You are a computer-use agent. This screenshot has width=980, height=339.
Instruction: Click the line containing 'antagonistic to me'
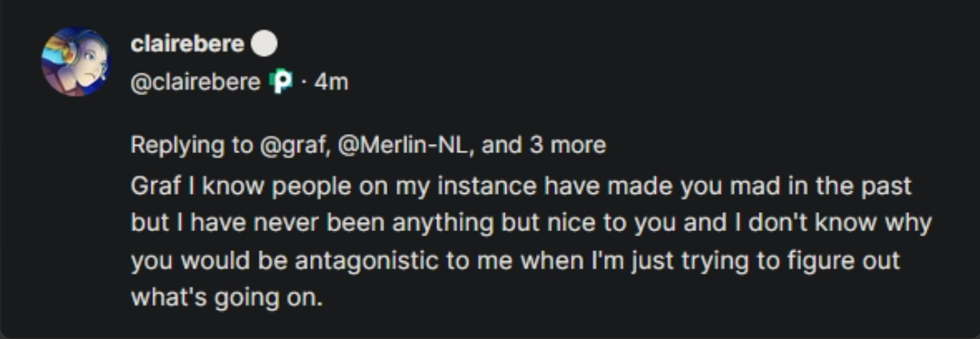pos(515,260)
